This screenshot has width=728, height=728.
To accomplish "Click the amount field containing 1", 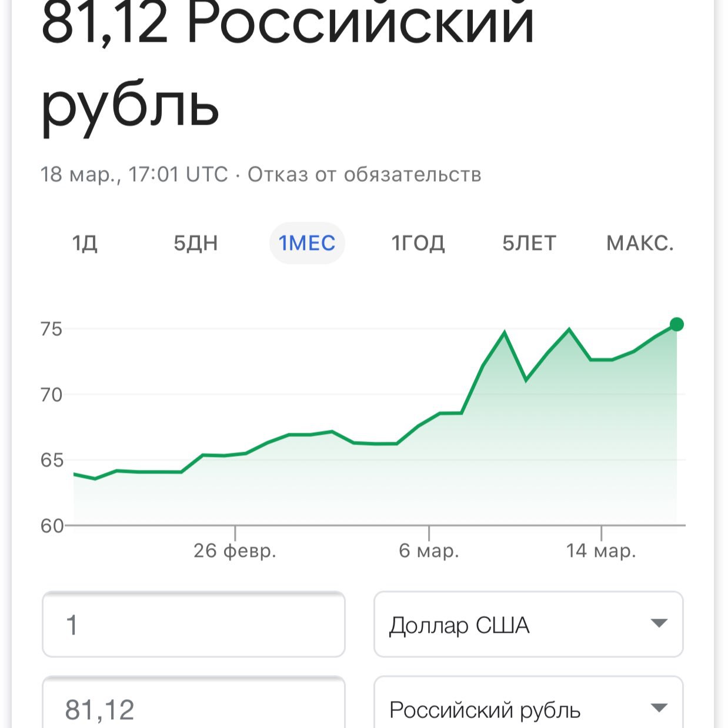I will click(193, 625).
